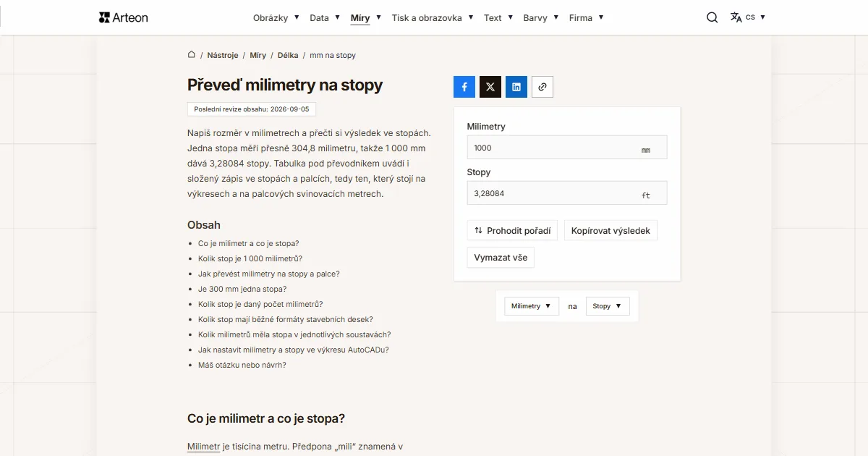
Task: Click Vymazat vše button
Action: coord(501,258)
